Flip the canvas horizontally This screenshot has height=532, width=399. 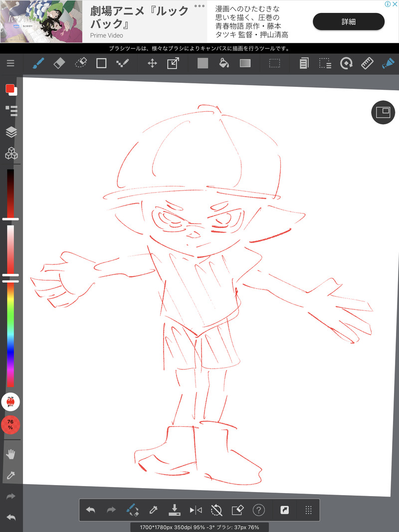(x=196, y=510)
